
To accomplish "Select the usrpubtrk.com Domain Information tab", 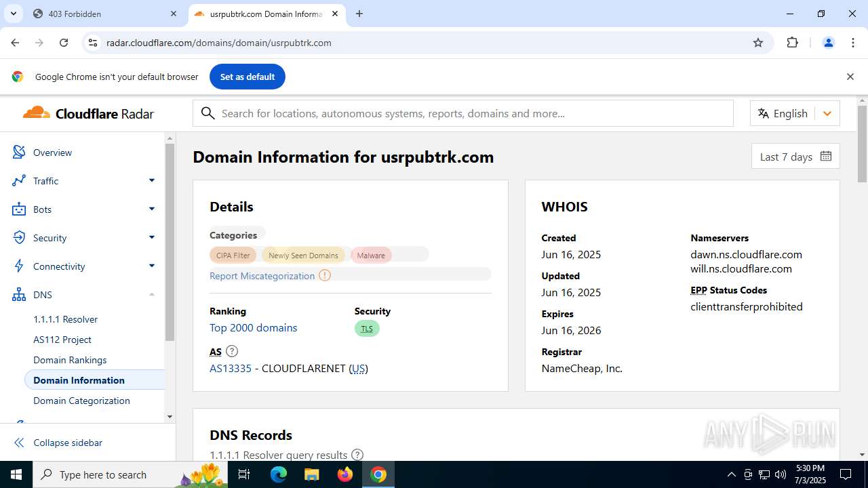I will coord(265,14).
